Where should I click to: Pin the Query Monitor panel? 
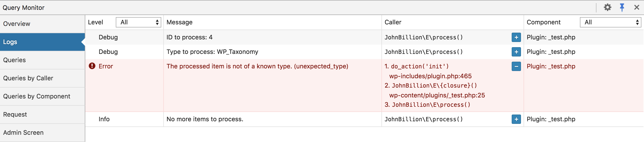click(622, 7)
